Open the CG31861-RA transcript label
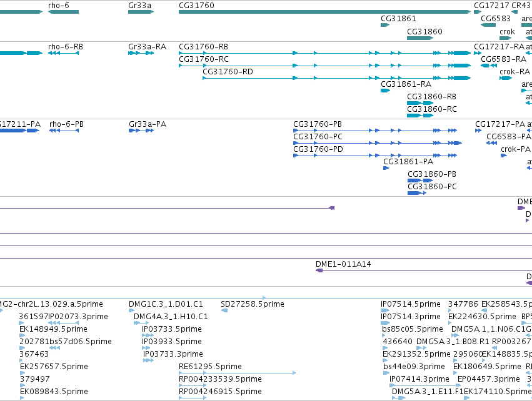Screen dimensions: 532x401 [406, 84]
